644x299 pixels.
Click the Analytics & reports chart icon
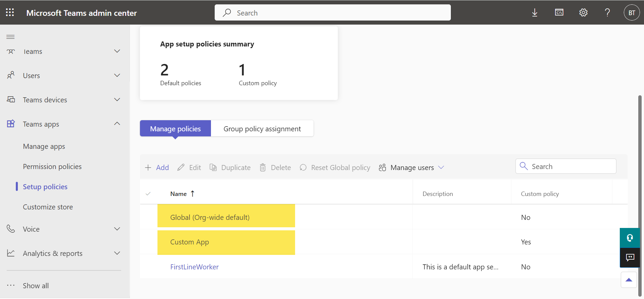coord(11,253)
